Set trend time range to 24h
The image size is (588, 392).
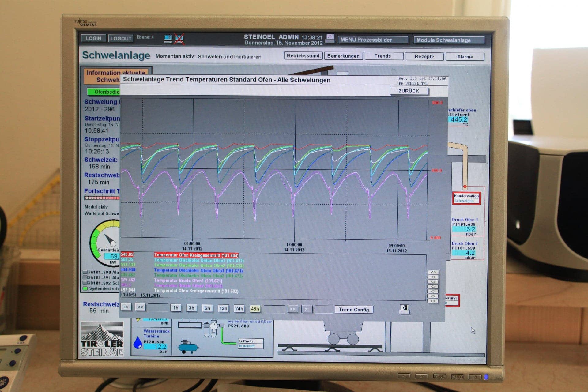coord(239,308)
